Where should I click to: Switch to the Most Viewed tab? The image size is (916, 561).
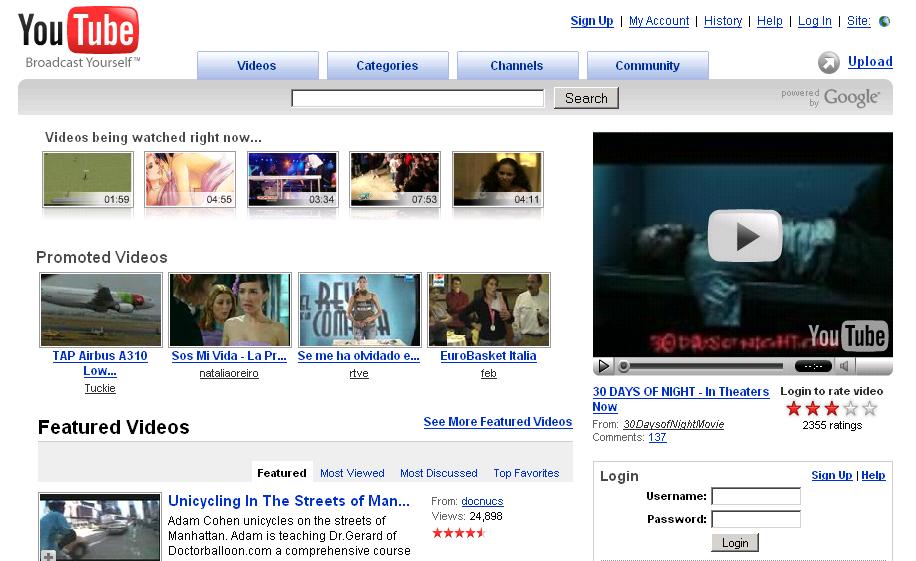pyautogui.click(x=352, y=473)
